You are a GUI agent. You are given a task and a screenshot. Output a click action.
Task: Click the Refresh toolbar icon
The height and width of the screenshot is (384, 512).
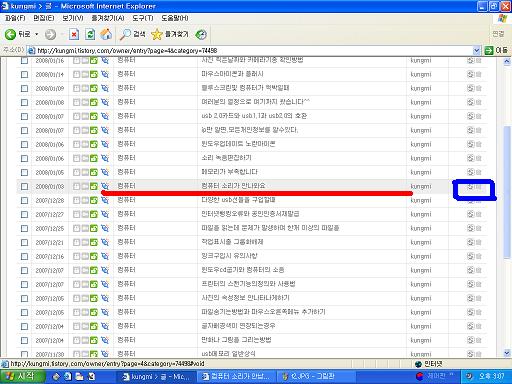90,34
